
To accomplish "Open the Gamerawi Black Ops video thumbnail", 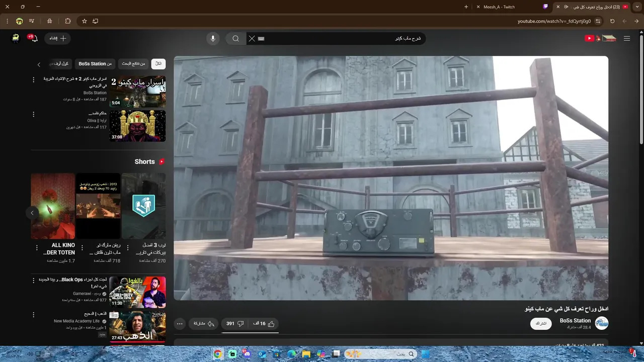I will coord(138,292).
